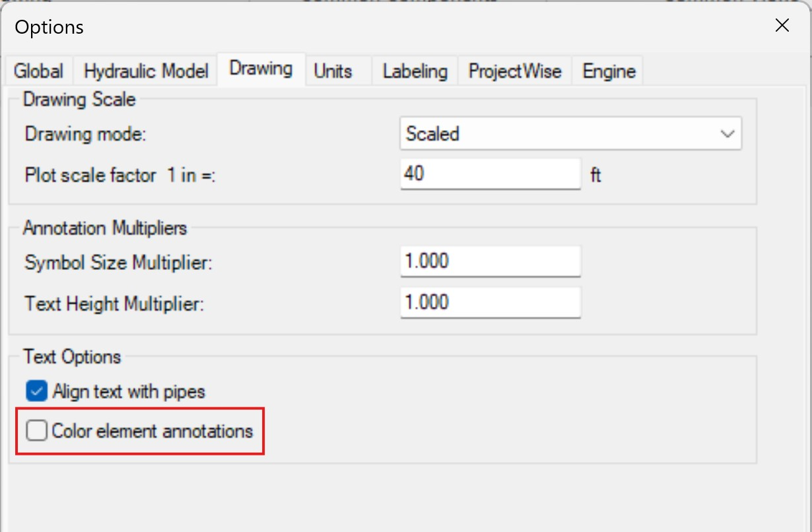Screen dimensions: 812x532
Task: Open the Labeling tab
Action: [415, 71]
